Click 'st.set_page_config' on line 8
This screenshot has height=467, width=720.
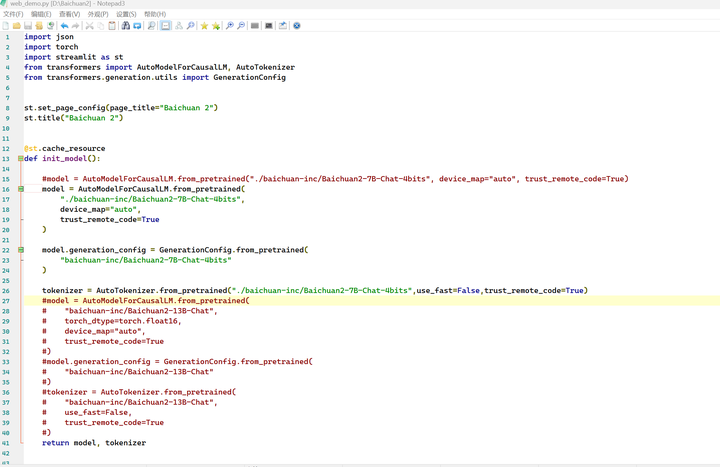tap(65, 108)
